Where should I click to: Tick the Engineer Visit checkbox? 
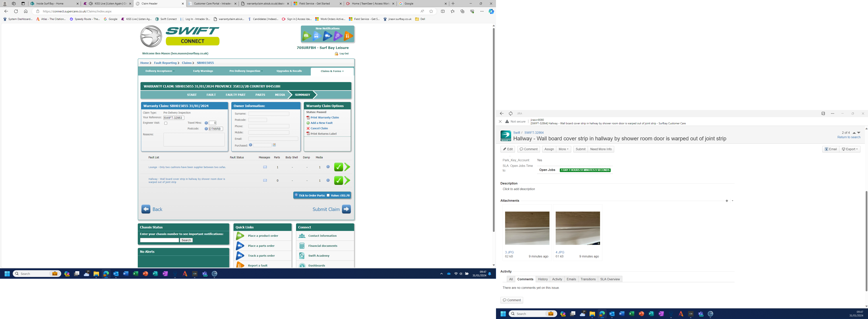point(166,123)
